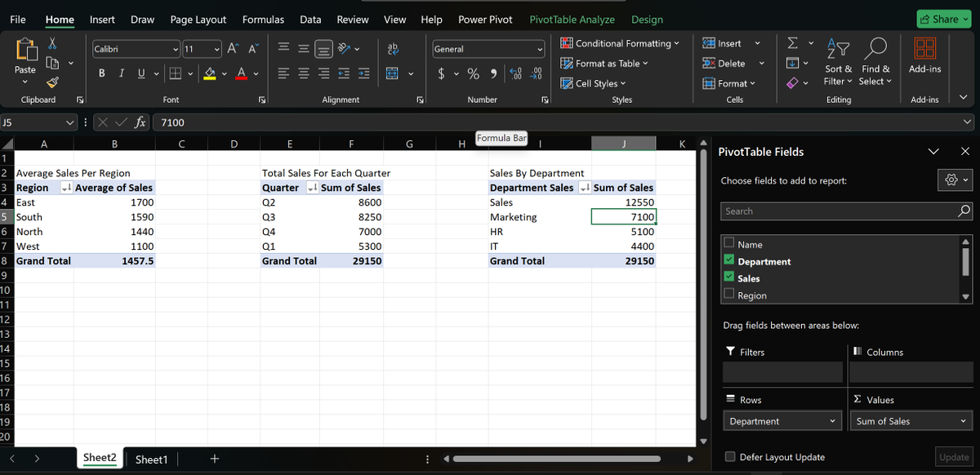The width and height of the screenshot is (980, 475).
Task: Check the Region field checkbox
Action: click(x=729, y=295)
